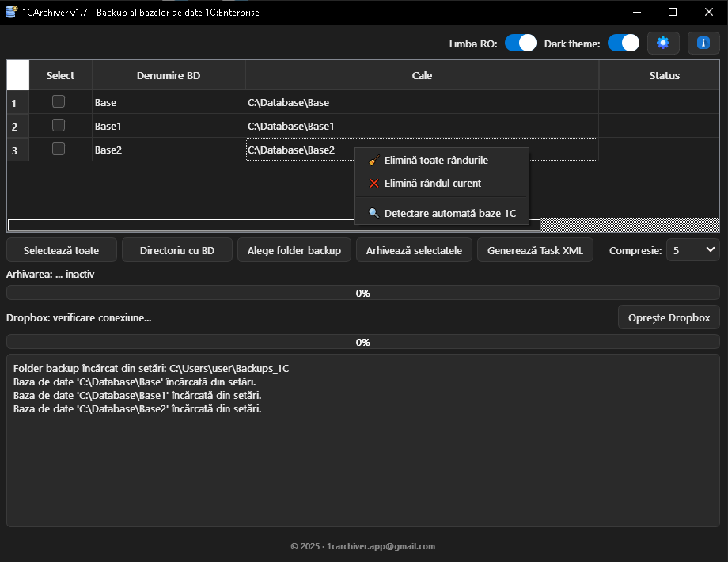
Task: Click the archiving progress bar showing 0%
Action: pos(363,293)
